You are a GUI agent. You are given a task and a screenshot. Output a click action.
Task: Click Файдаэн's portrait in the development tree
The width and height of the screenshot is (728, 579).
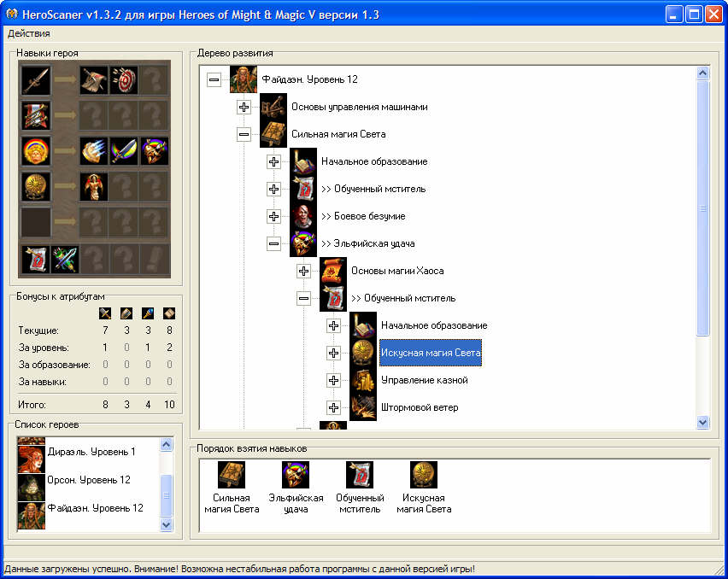pos(244,79)
